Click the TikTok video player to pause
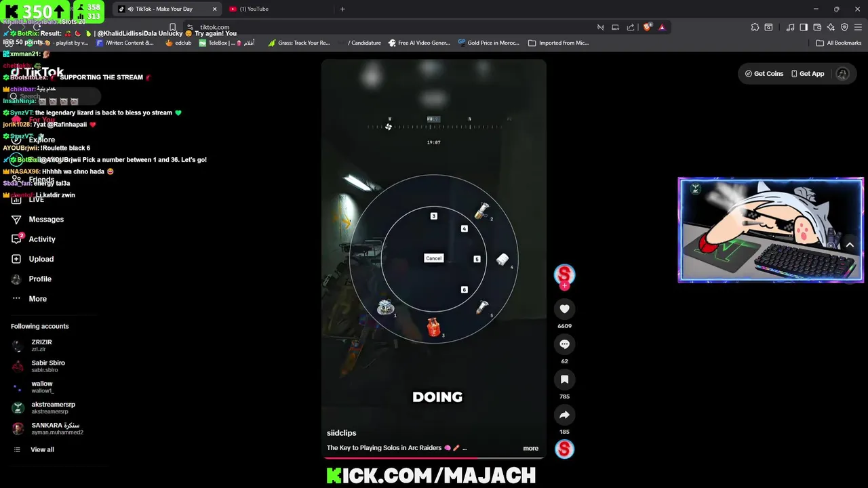The height and width of the screenshot is (488, 868). tap(434, 258)
